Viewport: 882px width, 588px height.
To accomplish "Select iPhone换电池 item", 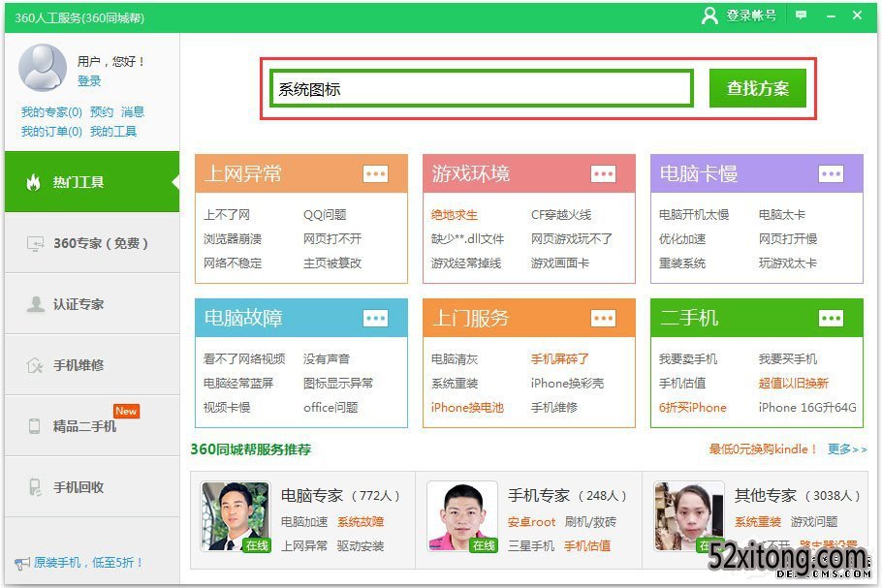I will 467,408.
